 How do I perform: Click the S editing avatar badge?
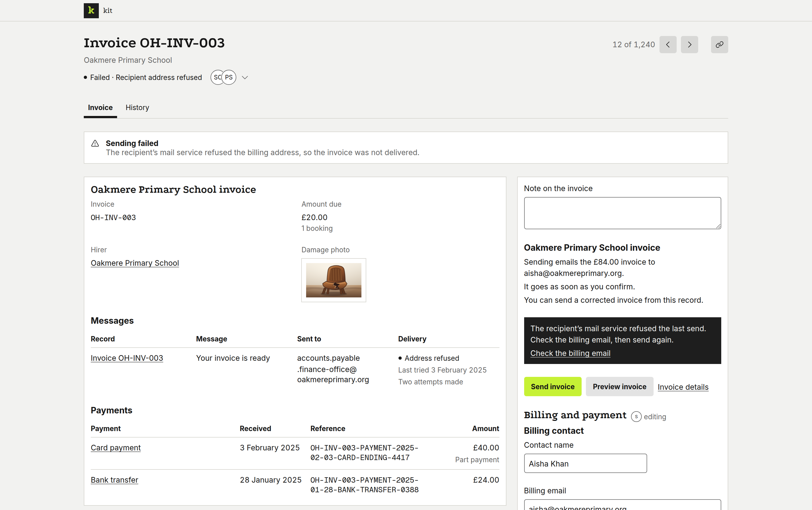[x=636, y=417]
